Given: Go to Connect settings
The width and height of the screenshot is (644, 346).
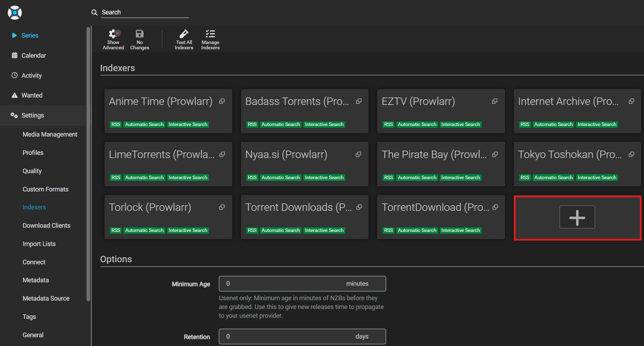Looking at the screenshot, I should pyautogui.click(x=34, y=262).
